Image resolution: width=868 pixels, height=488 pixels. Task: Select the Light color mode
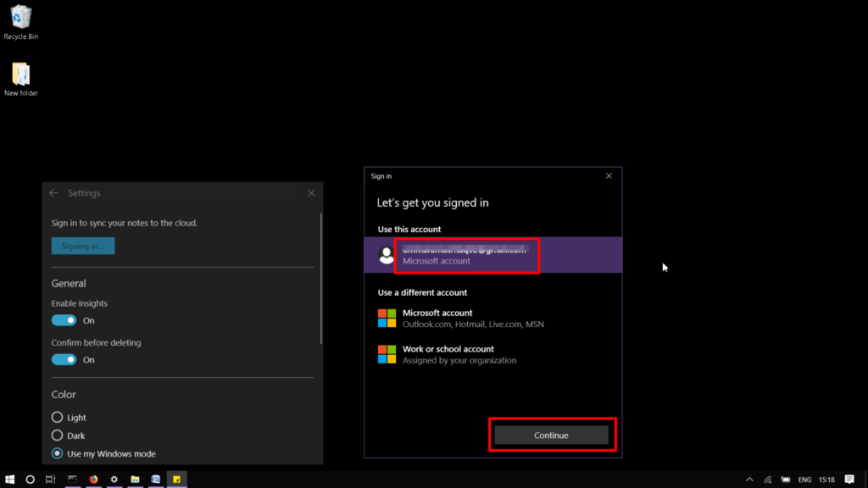coord(57,417)
